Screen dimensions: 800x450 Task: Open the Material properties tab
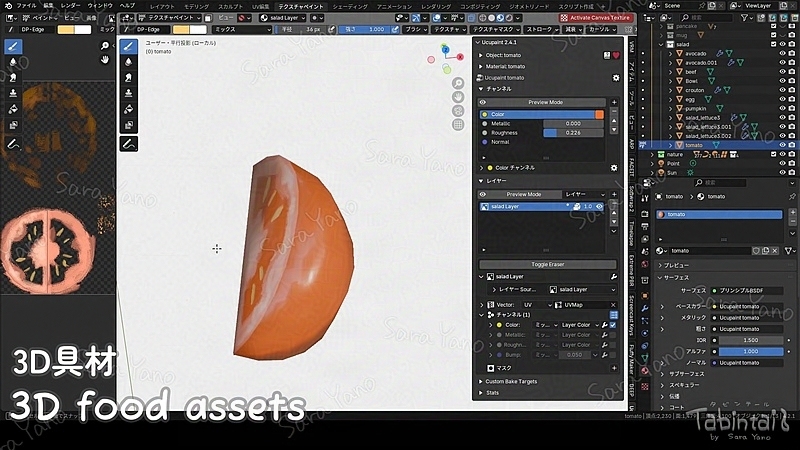pyautogui.click(x=645, y=370)
